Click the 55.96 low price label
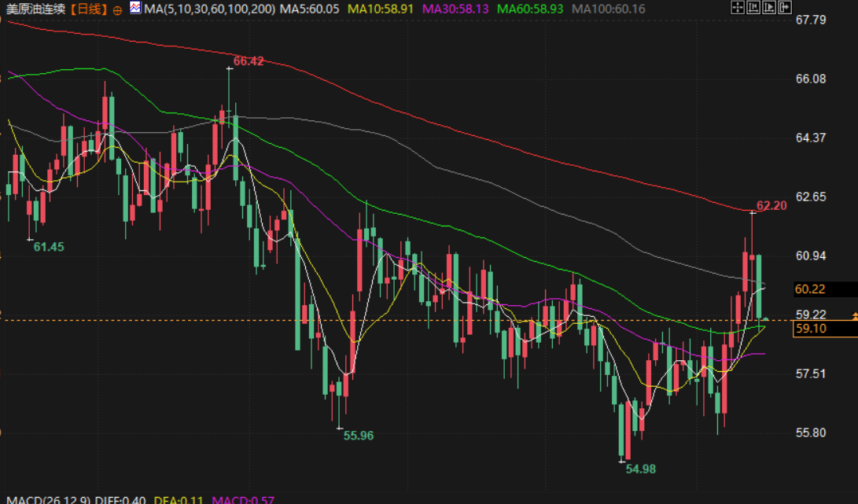The width and height of the screenshot is (858, 504). [359, 436]
